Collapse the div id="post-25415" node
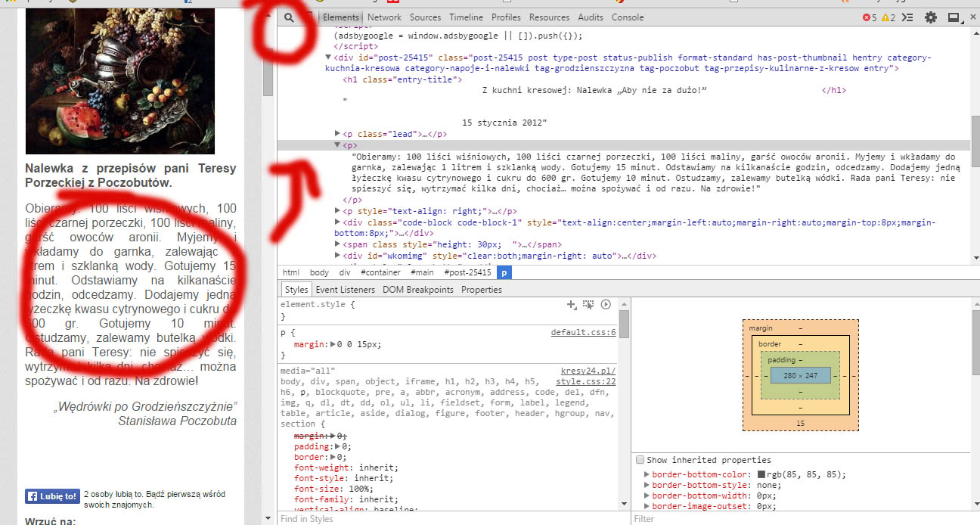This screenshot has width=980, height=525. (x=328, y=57)
